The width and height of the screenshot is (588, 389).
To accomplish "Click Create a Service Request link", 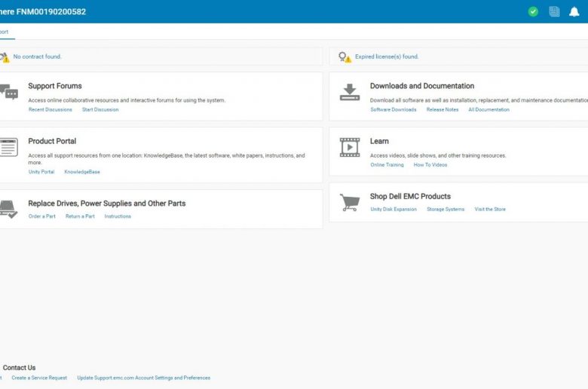I will tap(39, 378).
